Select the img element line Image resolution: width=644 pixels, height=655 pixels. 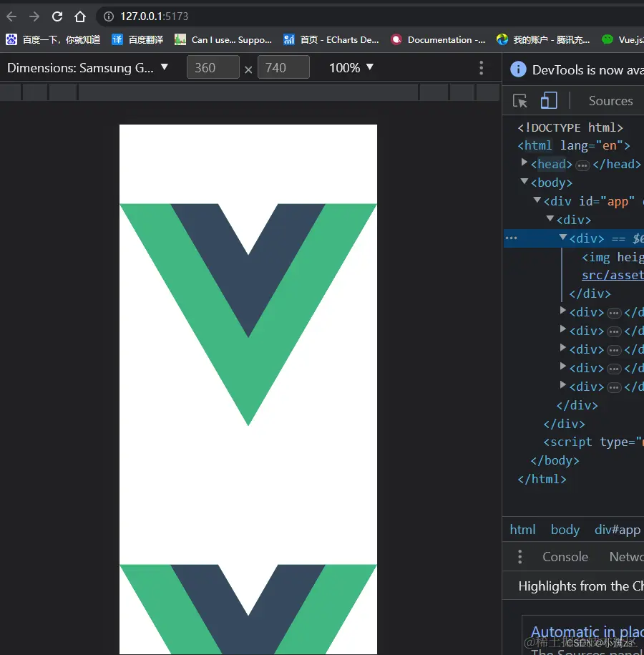pyautogui.click(x=613, y=257)
